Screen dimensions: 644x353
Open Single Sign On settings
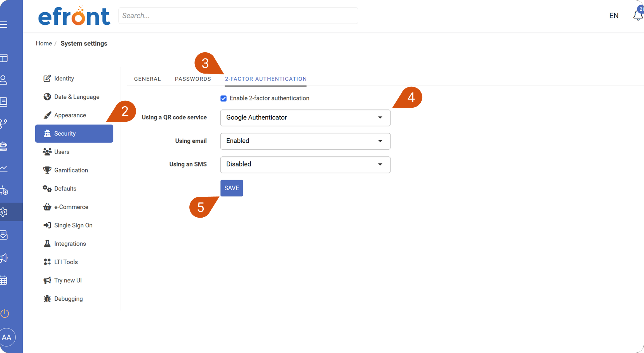tap(73, 225)
